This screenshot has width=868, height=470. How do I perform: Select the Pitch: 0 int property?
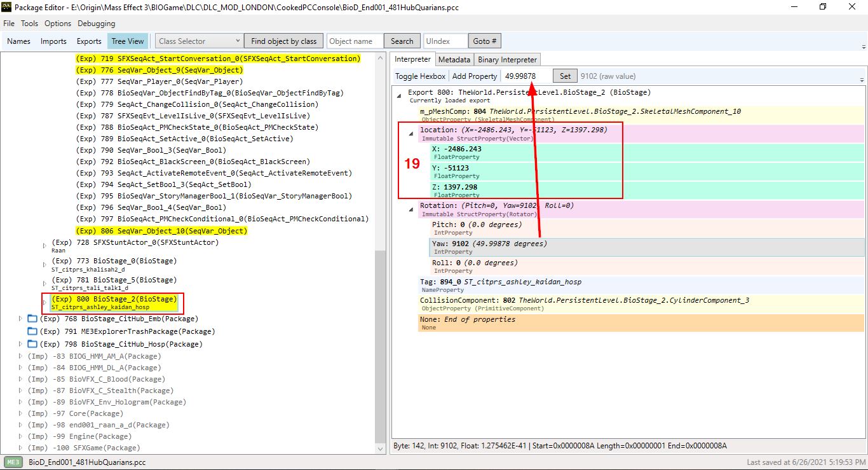pyautogui.click(x=647, y=228)
